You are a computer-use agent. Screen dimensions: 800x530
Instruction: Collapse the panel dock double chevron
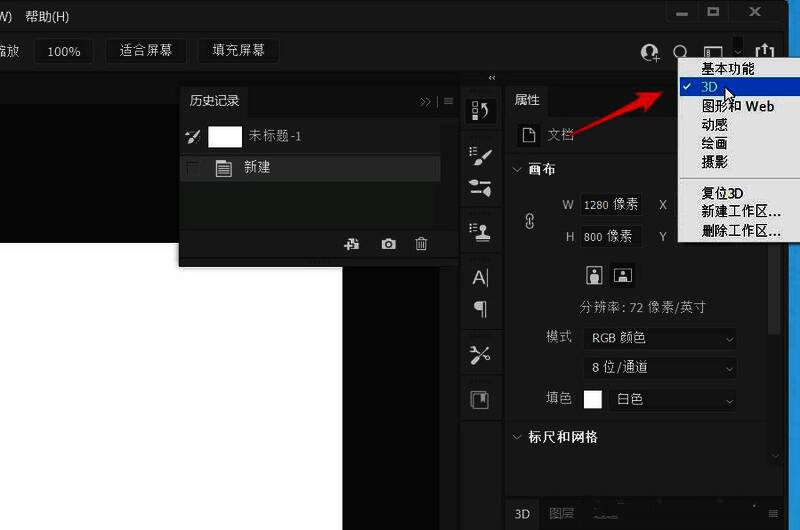click(x=492, y=78)
